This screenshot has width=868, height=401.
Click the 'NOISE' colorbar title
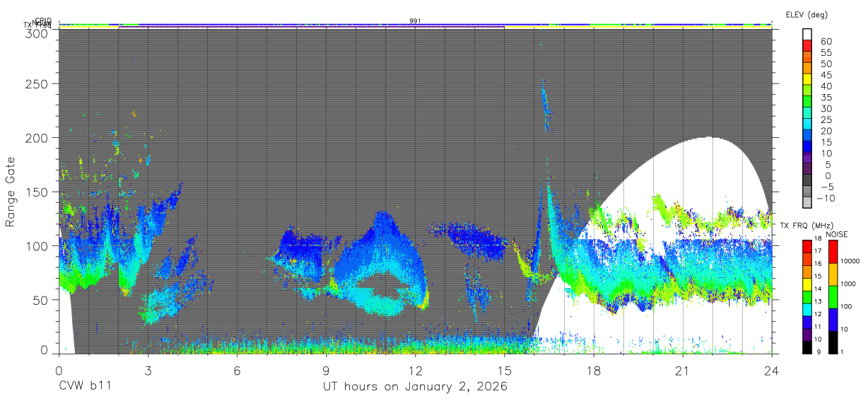point(837,234)
